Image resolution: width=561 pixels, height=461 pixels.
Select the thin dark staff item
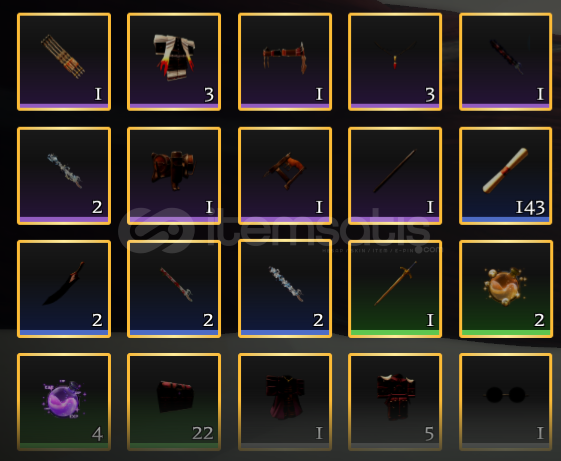[395, 176]
